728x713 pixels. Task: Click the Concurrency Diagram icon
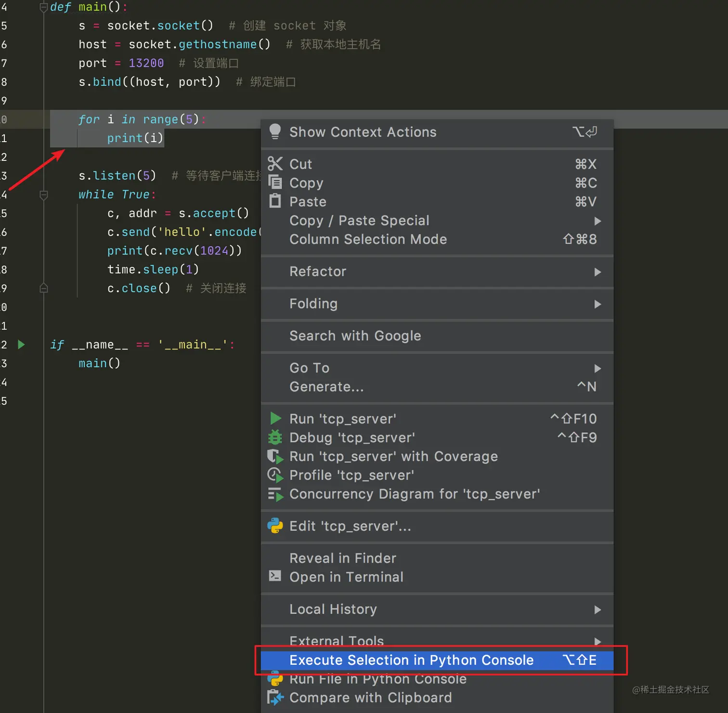(275, 494)
